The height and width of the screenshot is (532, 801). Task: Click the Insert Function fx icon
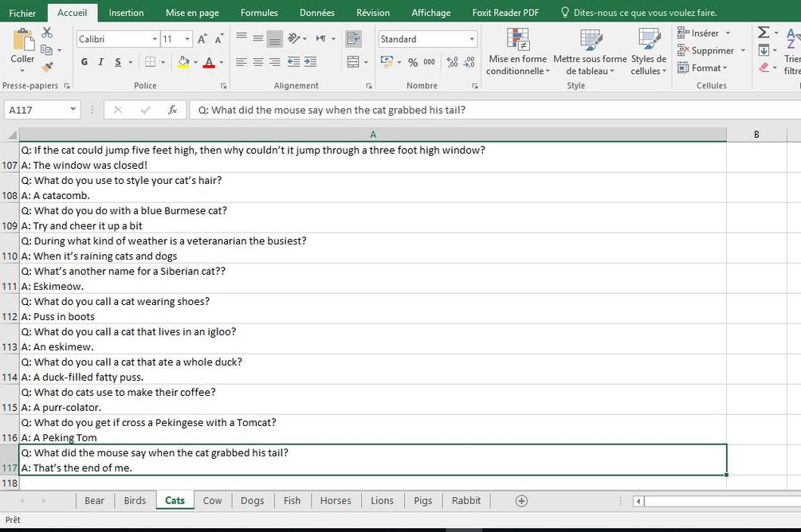click(x=173, y=110)
